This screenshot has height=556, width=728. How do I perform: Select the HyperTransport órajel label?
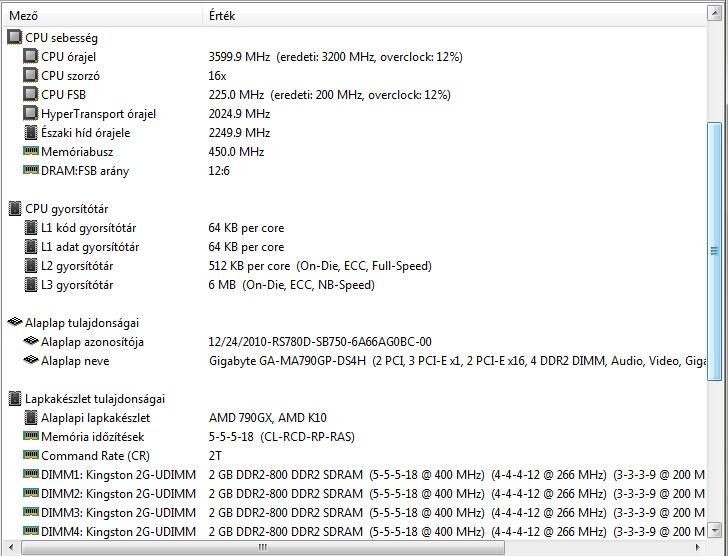click(x=98, y=114)
